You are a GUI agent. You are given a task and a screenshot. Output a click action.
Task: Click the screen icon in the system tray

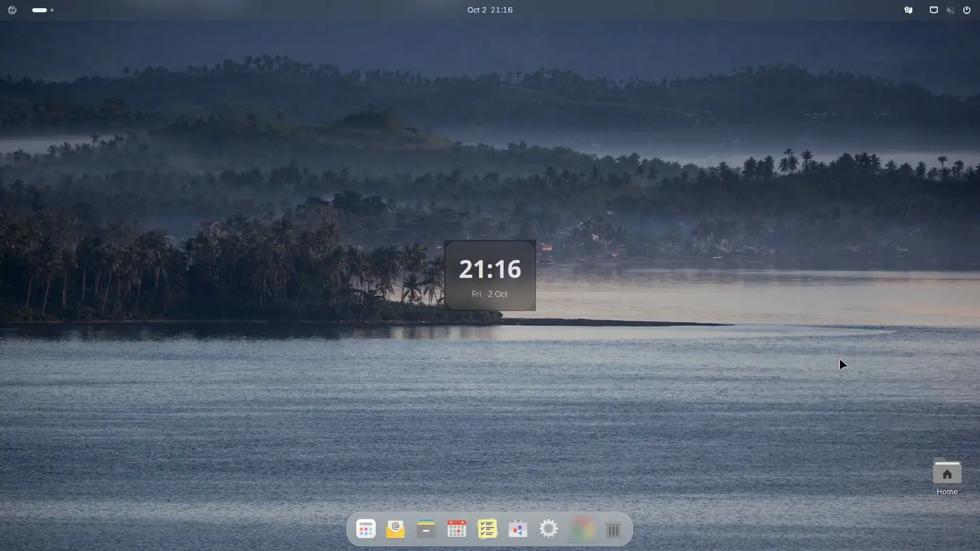pos(934,10)
